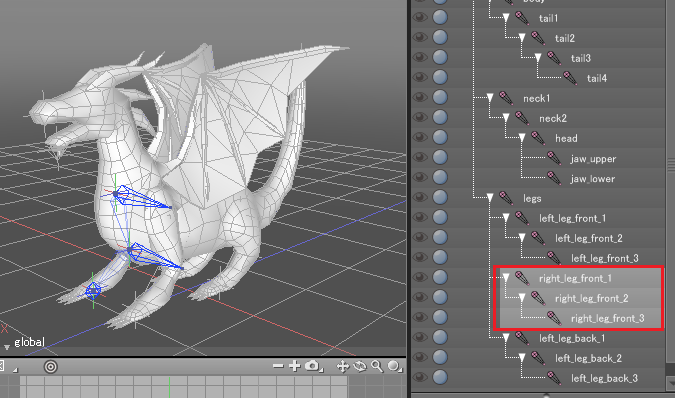Click the joint icon beside neck1

506,98
